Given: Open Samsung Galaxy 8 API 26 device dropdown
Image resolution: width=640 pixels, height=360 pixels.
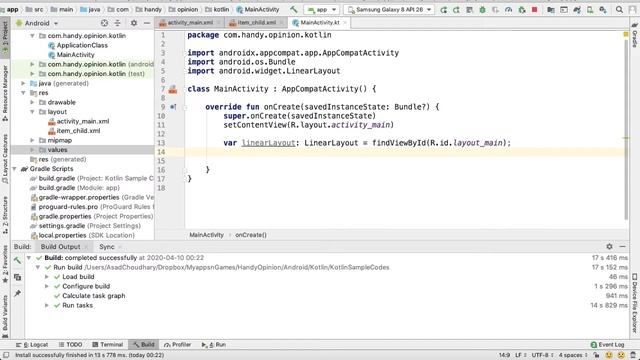Looking at the screenshot, I should point(389,9).
